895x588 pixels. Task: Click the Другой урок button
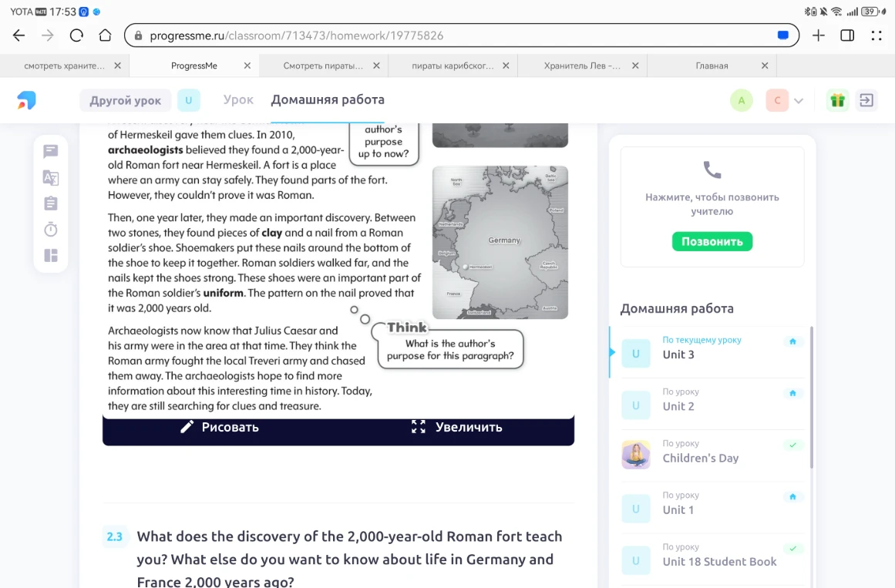(126, 100)
